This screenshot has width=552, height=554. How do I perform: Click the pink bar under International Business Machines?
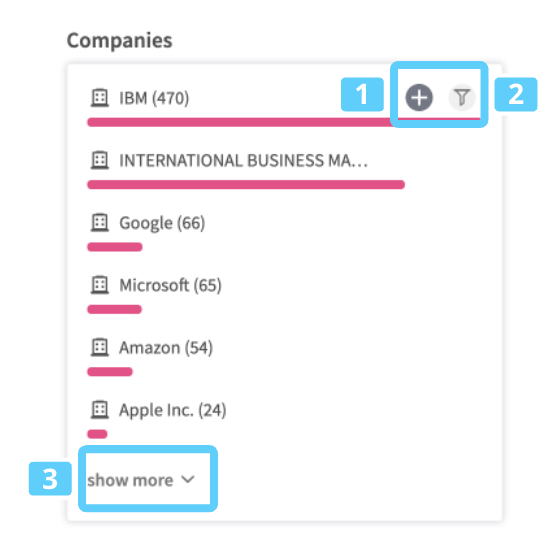pos(246,184)
